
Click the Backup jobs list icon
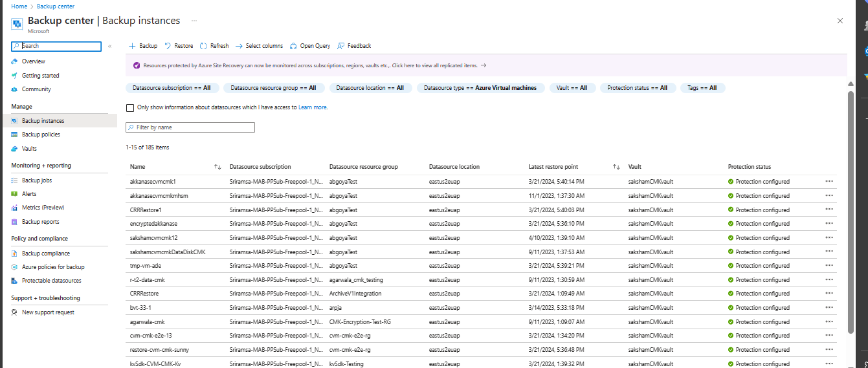(14, 180)
